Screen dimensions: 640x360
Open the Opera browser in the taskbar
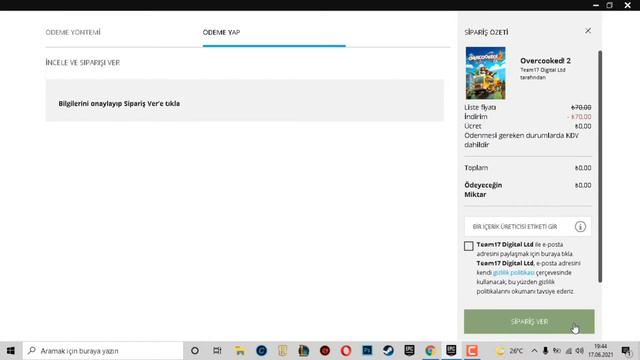click(346, 351)
